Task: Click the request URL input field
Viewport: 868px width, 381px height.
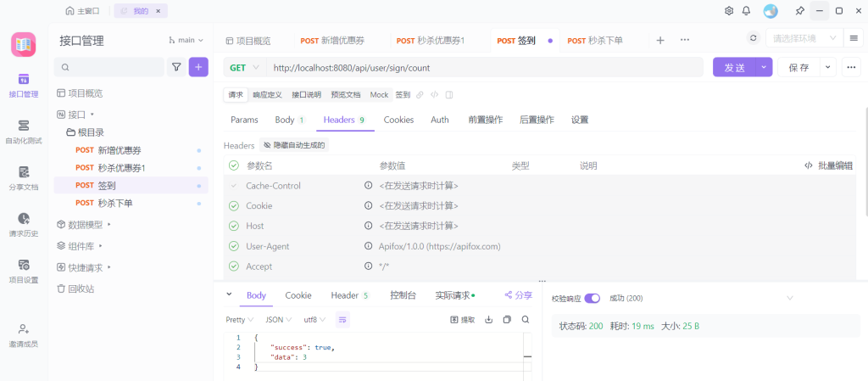Action: coord(483,67)
